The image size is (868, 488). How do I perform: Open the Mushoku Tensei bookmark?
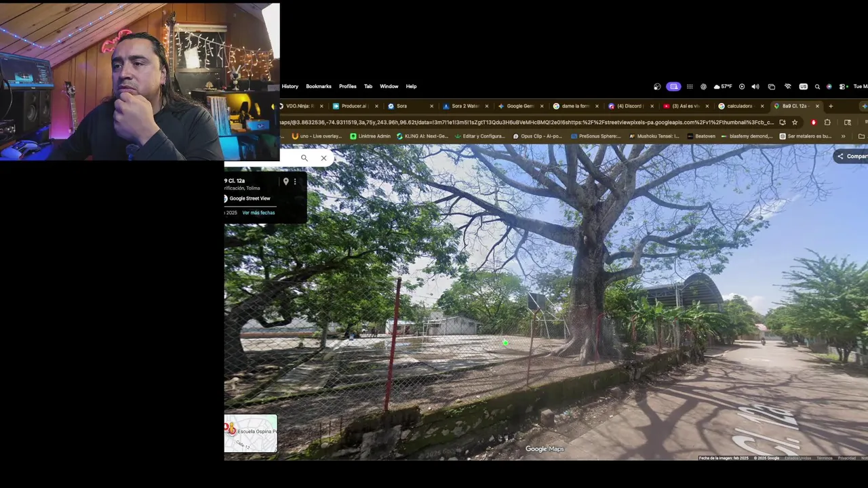654,136
